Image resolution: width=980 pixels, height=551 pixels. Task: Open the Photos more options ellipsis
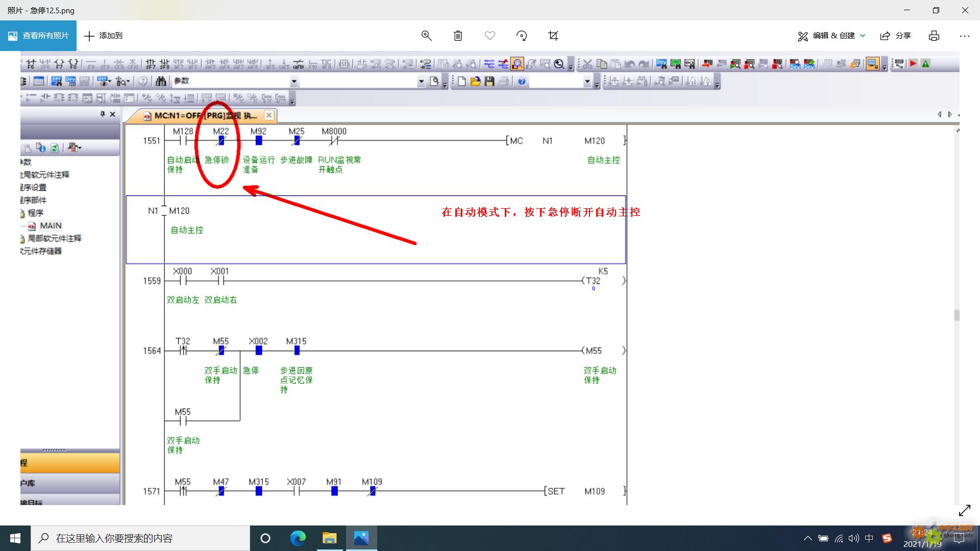coord(964,36)
